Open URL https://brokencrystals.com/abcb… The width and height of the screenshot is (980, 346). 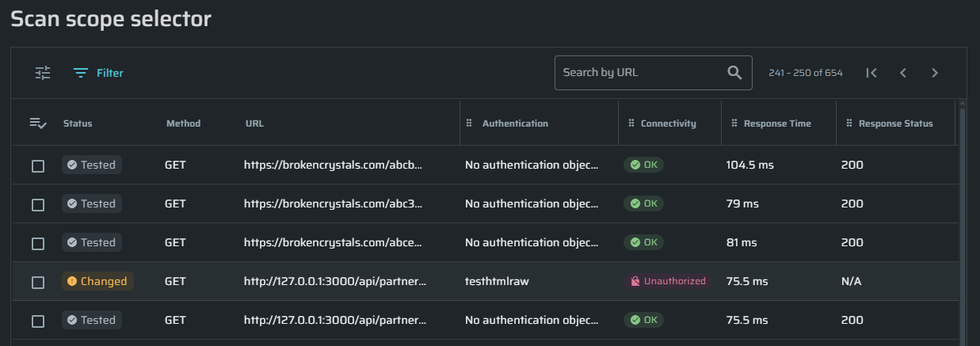coord(334,165)
